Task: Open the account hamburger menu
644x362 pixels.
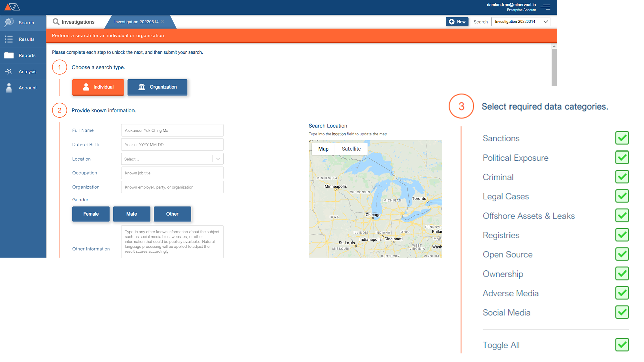Action: [545, 7]
